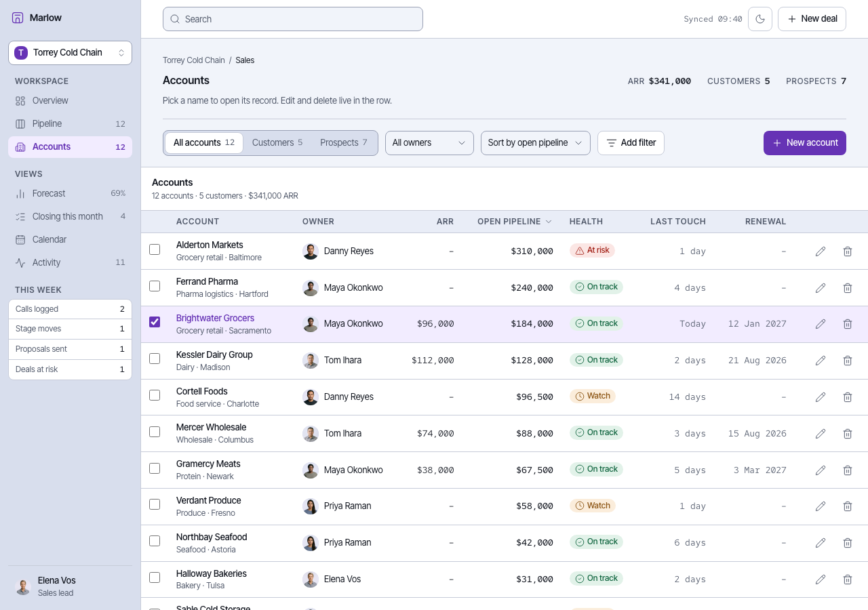
Task: Open the All owners dropdown
Action: tap(429, 143)
